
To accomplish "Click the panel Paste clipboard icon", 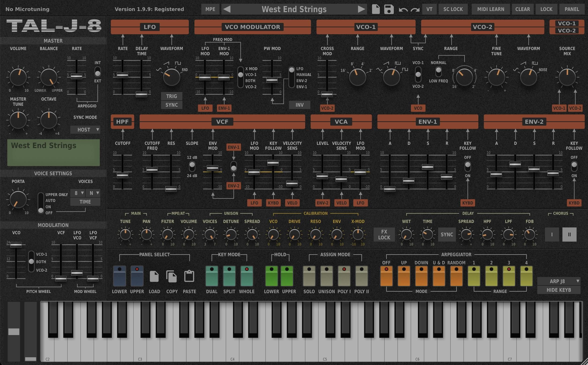I will tap(189, 276).
